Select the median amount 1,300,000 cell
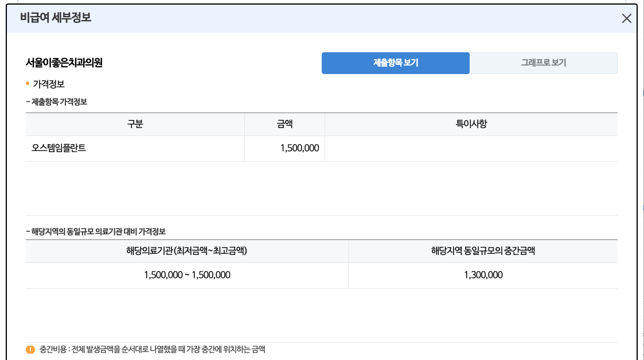This screenshot has width=644, height=360. [x=483, y=275]
